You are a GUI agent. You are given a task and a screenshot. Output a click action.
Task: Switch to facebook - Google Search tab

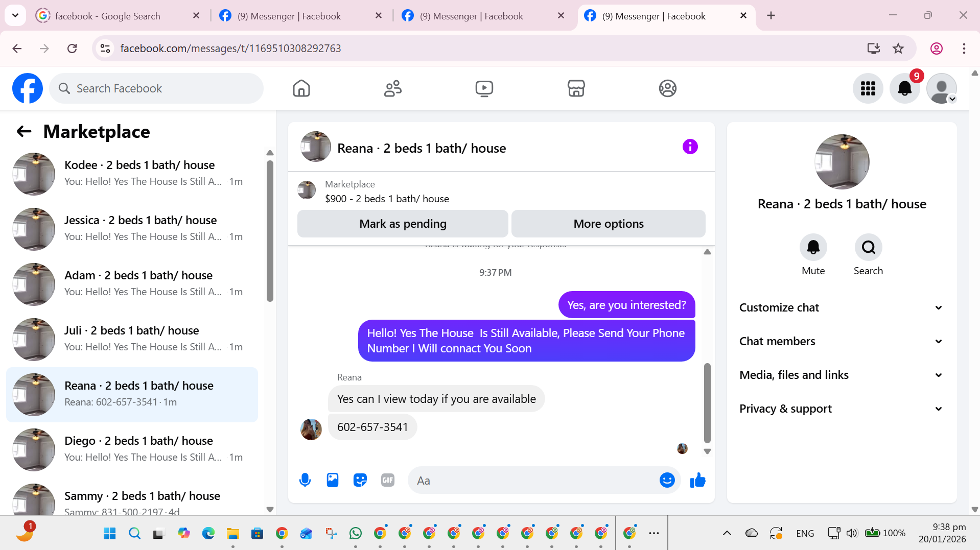pyautogui.click(x=118, y=16)
